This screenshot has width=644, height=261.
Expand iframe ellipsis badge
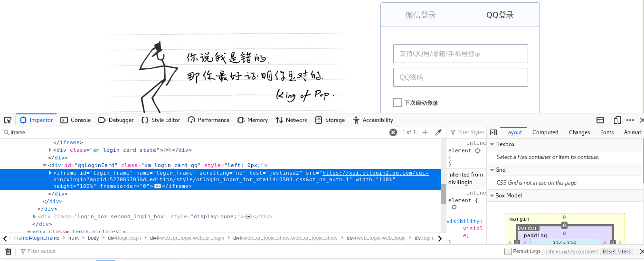tap(157, 186)
